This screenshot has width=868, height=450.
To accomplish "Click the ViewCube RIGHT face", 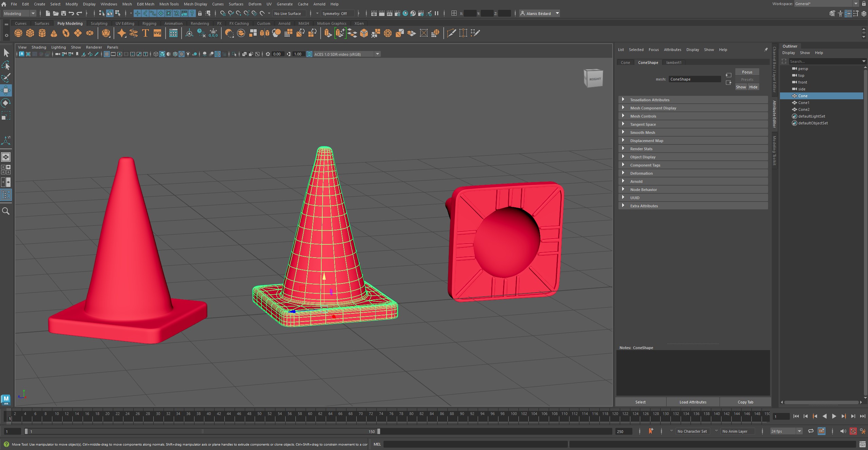I will (x=594, y=79).
